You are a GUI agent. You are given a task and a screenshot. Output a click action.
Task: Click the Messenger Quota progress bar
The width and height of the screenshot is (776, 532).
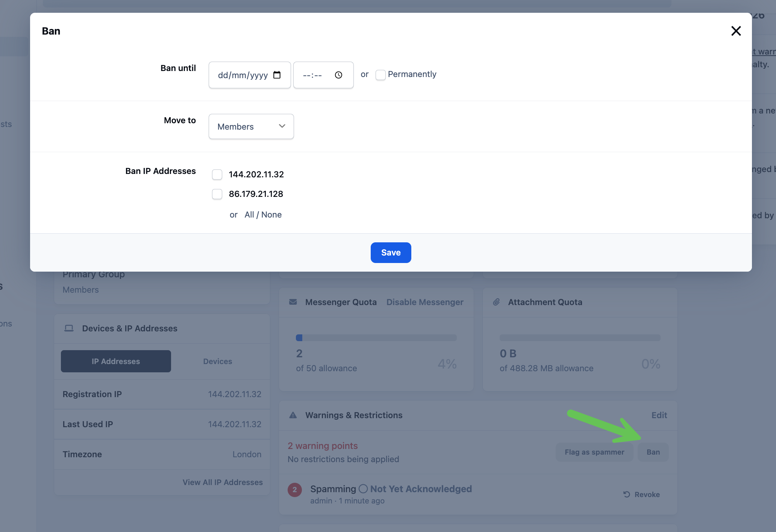tap(376, 338)
